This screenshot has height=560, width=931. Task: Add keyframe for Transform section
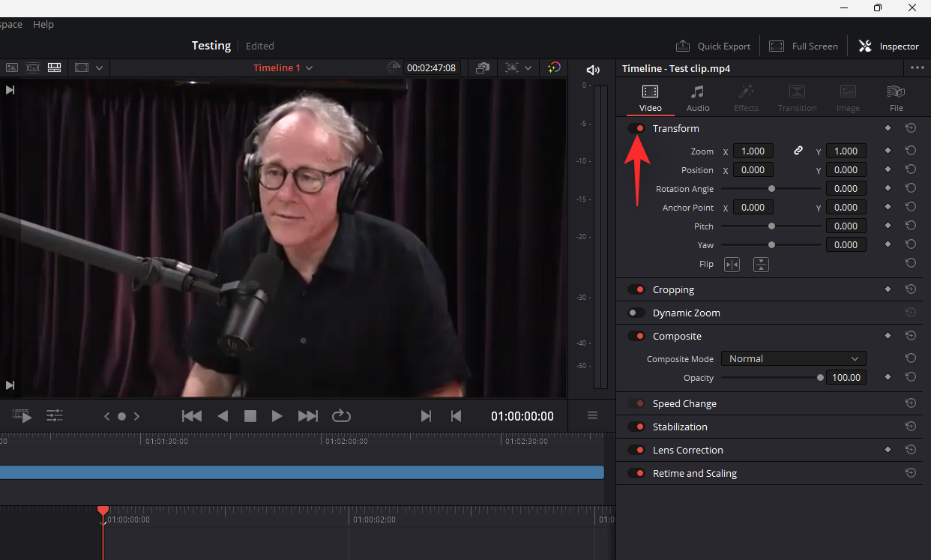[888, 127]
